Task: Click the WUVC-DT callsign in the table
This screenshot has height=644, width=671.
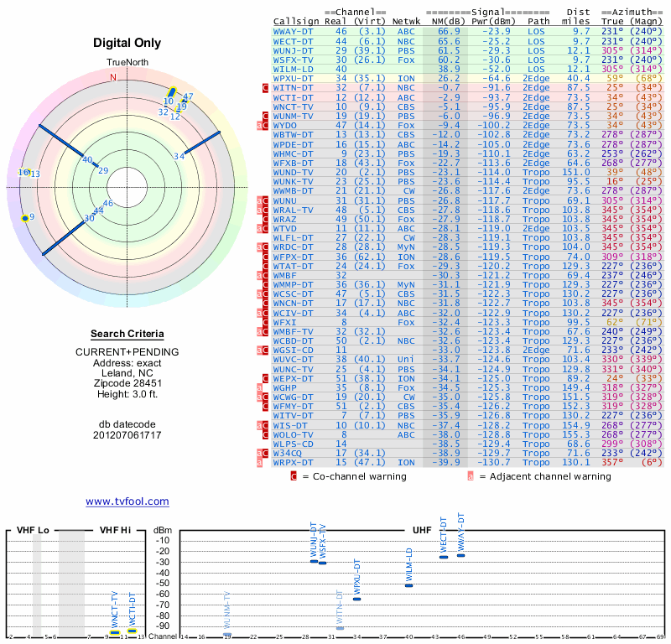Action: tap(293, 360)
